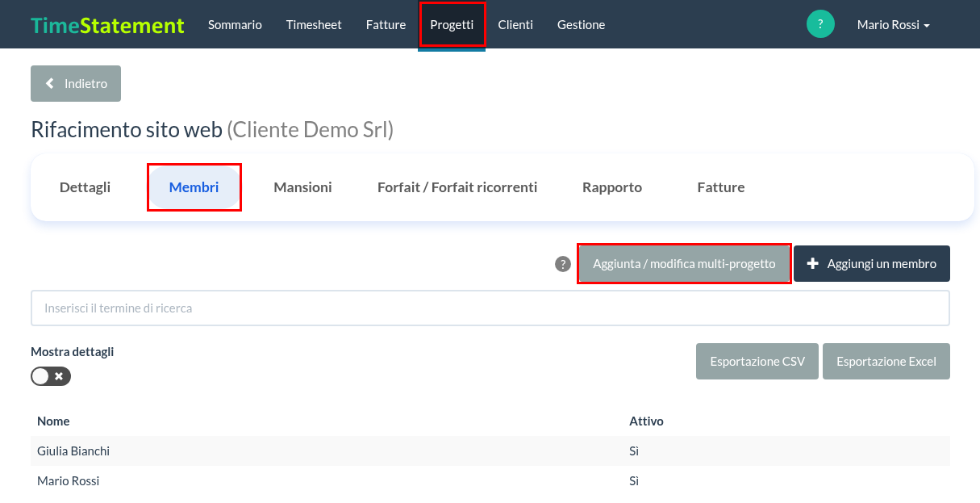Select Progetti in the navigation bar
This screenshot has height=503, width=980.
pyautogui.click(x=452, y=25)
